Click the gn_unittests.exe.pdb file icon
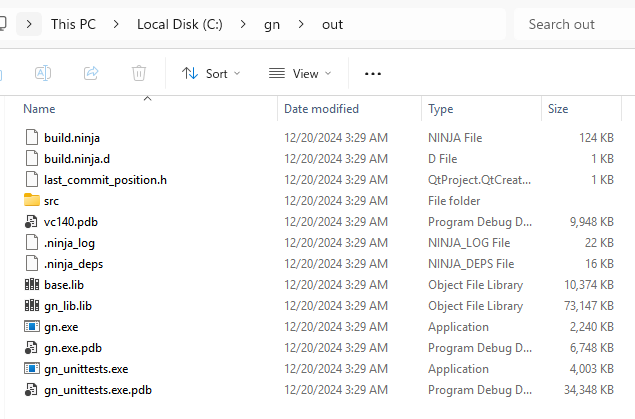635x419 pixels. tap(31, 390)
